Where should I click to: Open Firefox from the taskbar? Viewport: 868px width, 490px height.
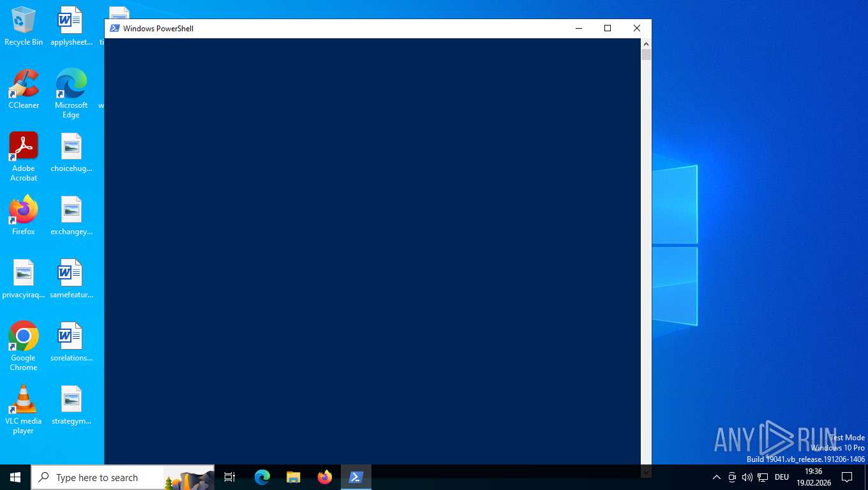click(324, 477)
